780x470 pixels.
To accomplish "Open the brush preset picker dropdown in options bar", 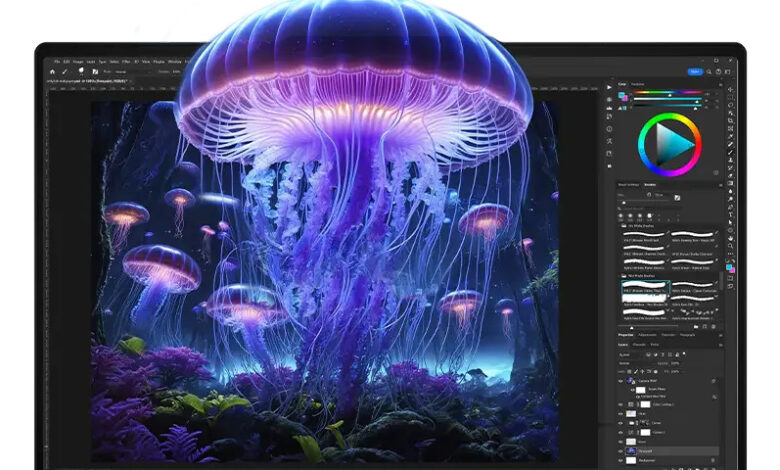I will coord(82,72).
